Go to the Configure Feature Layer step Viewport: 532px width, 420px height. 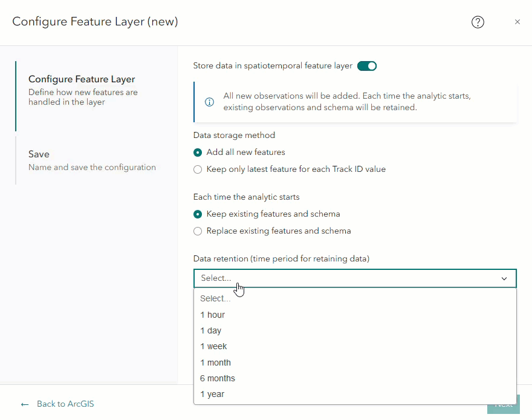[x=82, y=79]
